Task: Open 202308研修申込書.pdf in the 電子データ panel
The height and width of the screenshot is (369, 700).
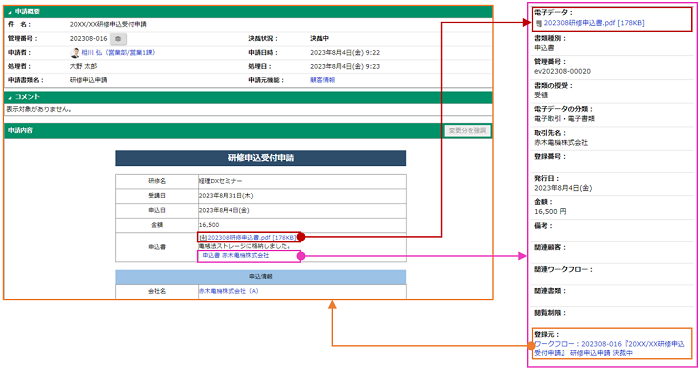Action: pos(594,23)
